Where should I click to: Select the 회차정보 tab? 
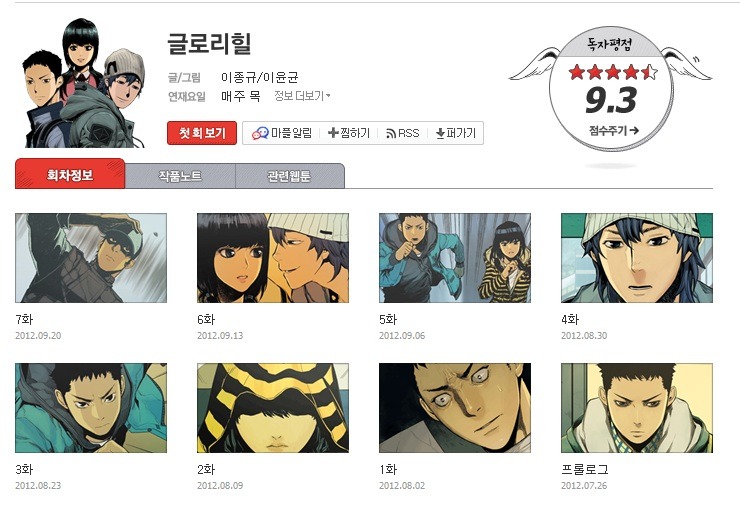point(70,174)
